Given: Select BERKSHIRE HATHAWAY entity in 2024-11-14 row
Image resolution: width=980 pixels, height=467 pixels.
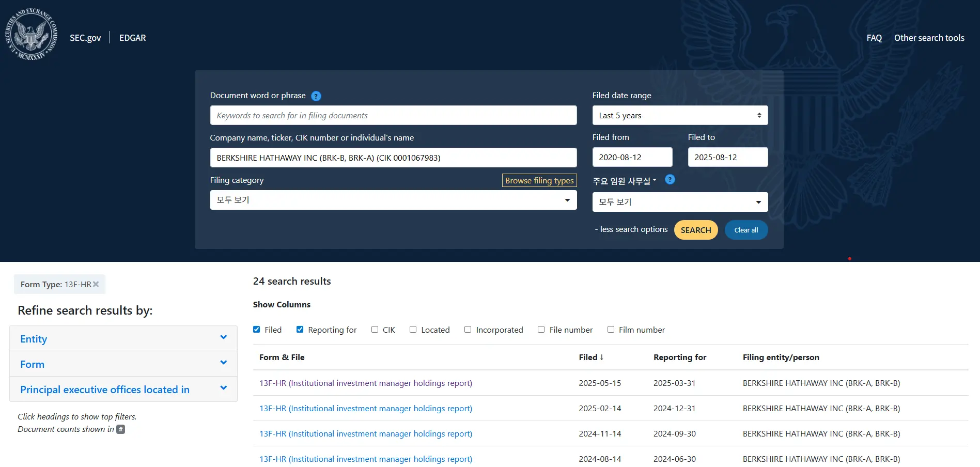Looking at the screenshot, I should 821,434.
